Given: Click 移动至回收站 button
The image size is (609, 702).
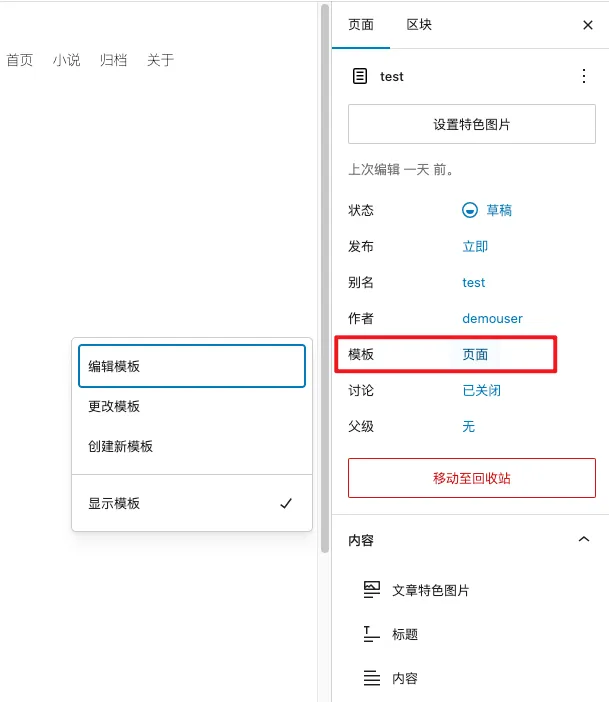Looking at the screenshot, I should (x=471, y=478).
